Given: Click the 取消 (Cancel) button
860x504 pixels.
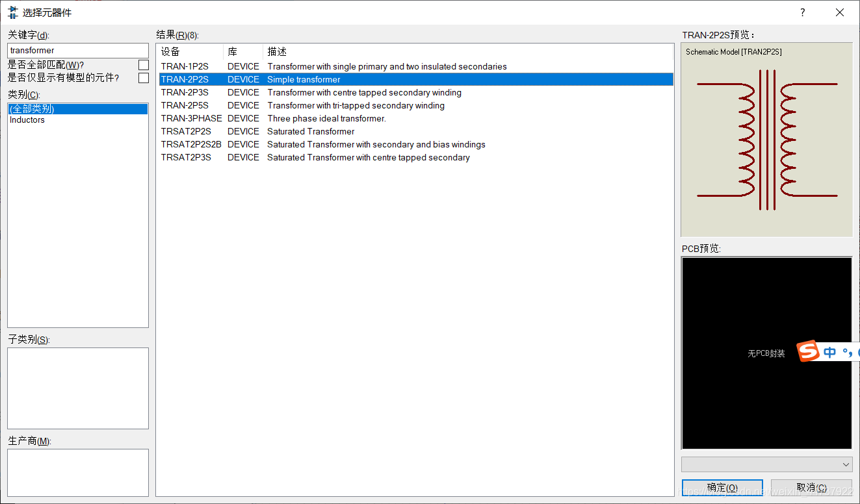Looking at the screenshot, I should point(811,488).
